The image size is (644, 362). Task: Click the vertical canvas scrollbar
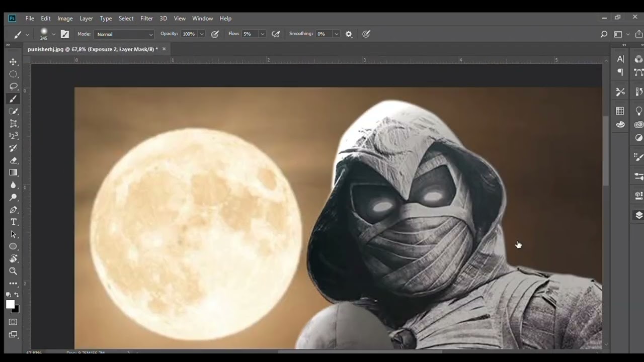point(605,151)
